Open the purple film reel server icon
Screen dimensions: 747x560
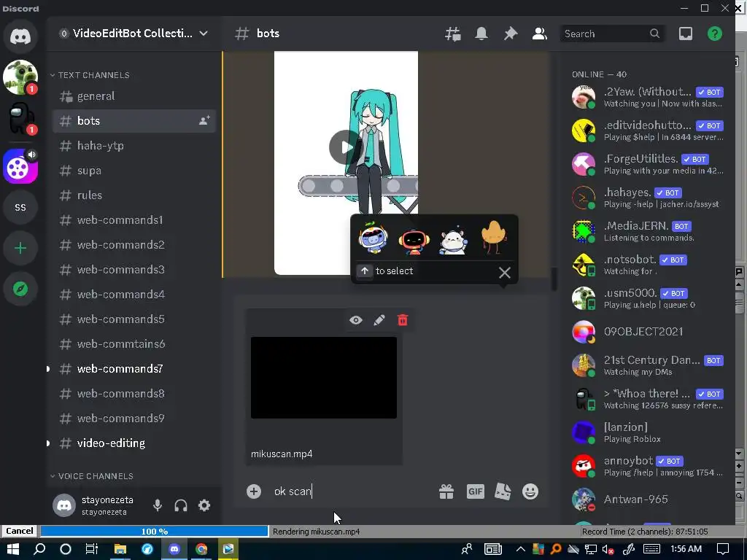[20, 167]
